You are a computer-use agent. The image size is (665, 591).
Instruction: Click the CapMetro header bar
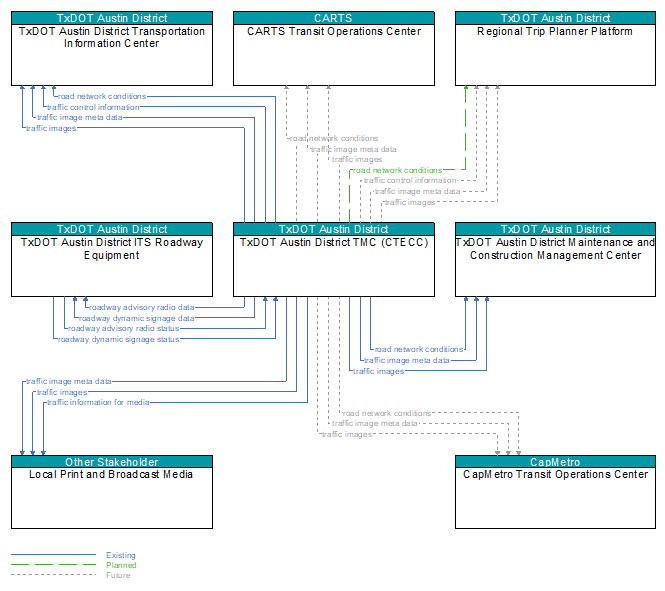555,462
